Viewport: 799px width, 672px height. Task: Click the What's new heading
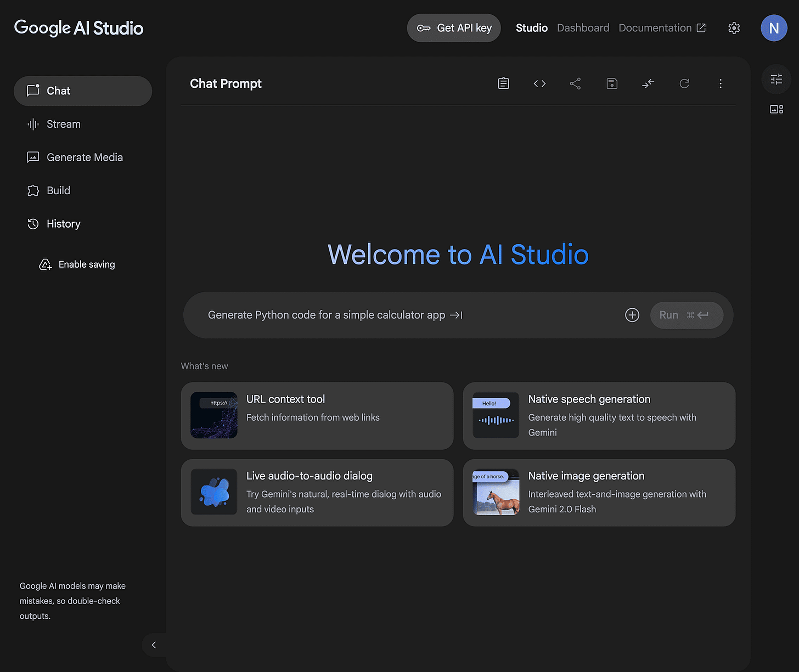click(204, 366)
